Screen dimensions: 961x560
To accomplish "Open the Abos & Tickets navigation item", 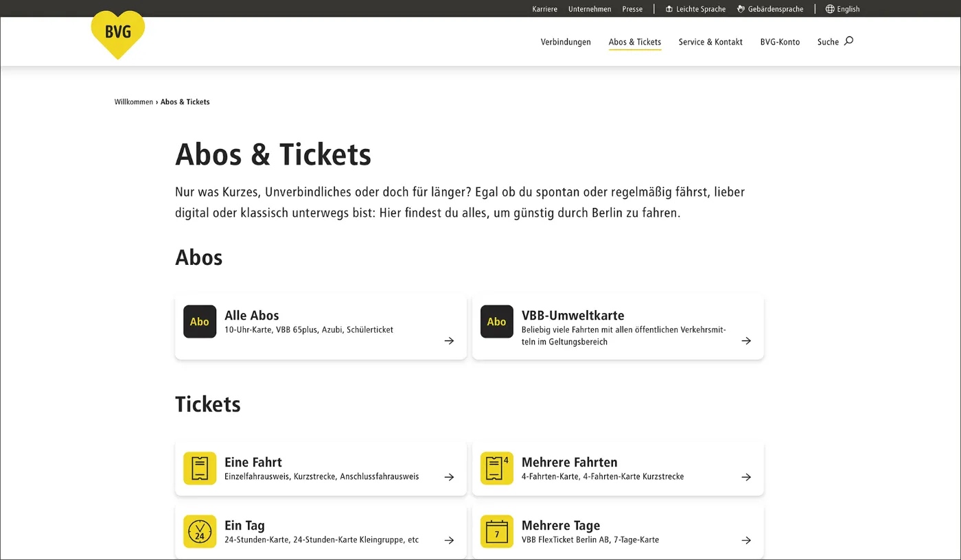I will click(635, 42).
